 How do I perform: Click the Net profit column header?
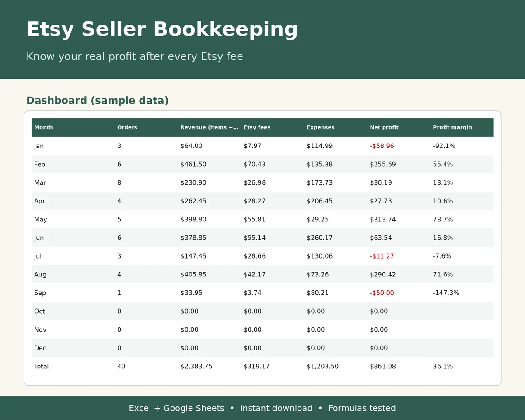[x=384, y=127]
